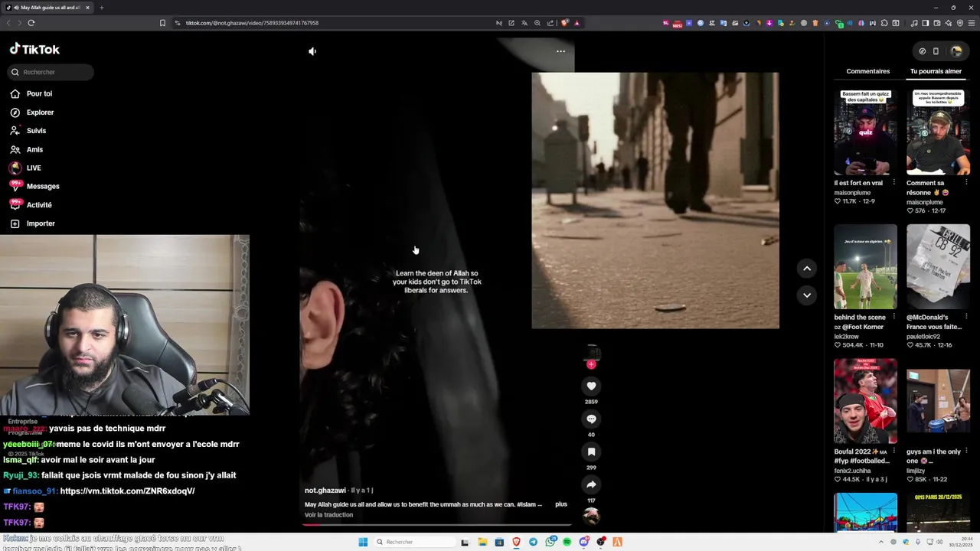Open the Comment sa résonne video thumbnail
The height and width of the screenshot is (551, 980).
(x=938, y=132)
